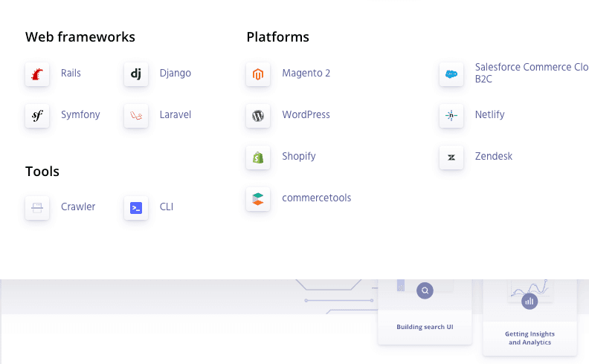Select the Building search UI card label
Image resolution: width=589 pixels, height=364 pixels.
[x=425, y=327]
